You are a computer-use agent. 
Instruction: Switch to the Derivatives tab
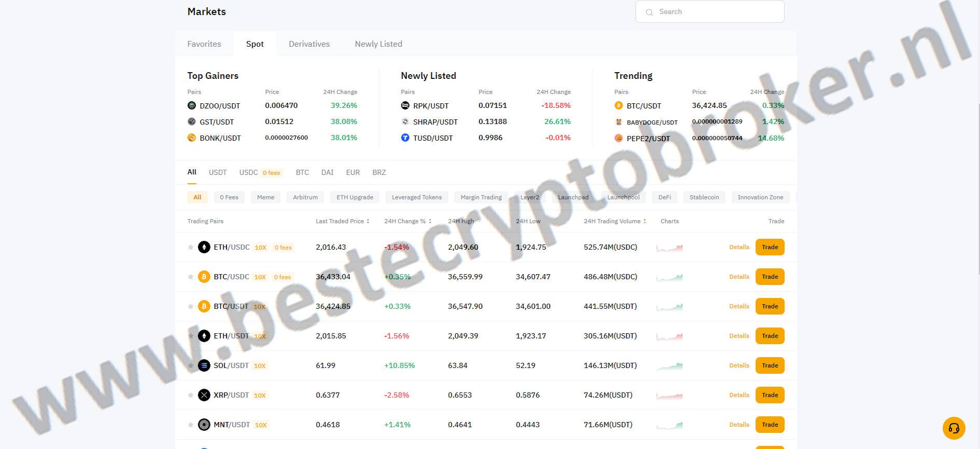tap(309, 44)
